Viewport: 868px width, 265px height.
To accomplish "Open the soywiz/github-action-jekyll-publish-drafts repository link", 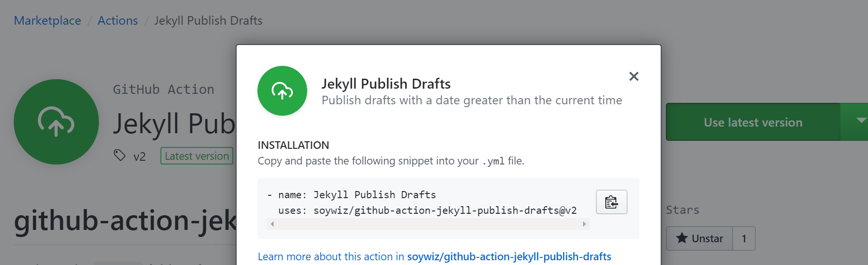I will tap(509, 256).
